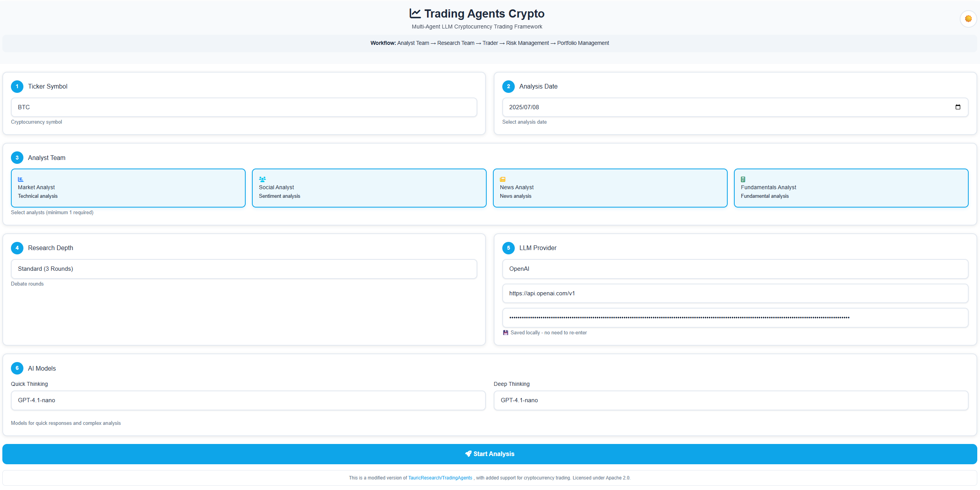Focus the Analysis Date field

[735, 107]
